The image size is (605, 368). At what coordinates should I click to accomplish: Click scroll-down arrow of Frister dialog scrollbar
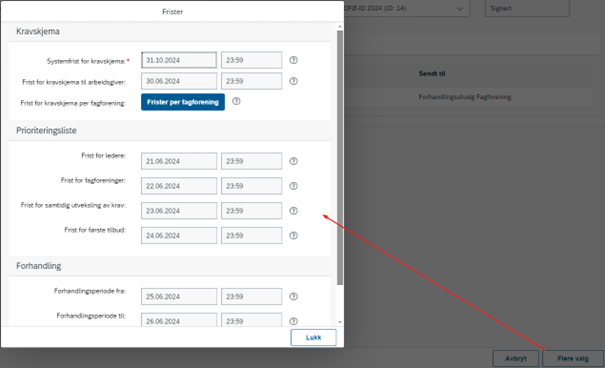340,322
